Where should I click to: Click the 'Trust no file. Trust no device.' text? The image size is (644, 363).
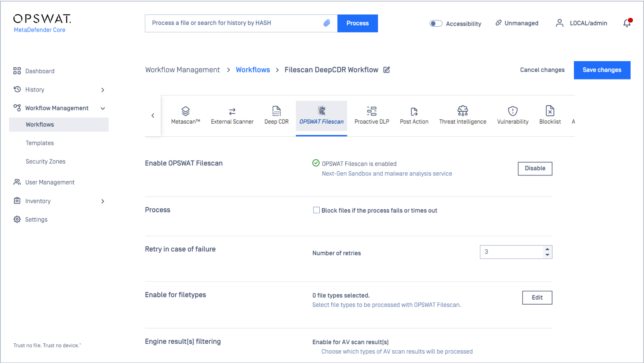point(47,345)
